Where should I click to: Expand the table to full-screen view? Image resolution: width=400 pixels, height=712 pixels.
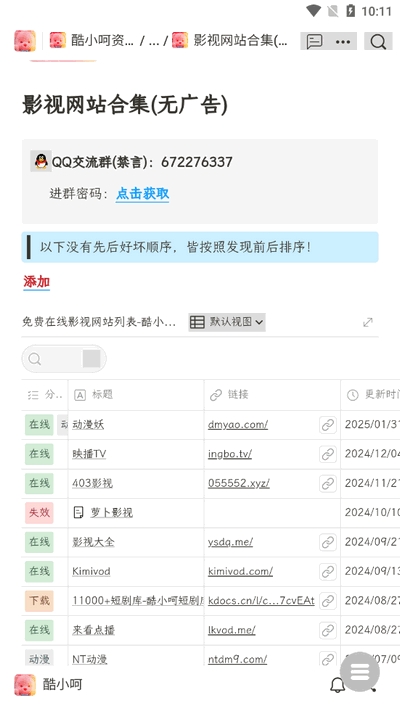pos(368,322)
